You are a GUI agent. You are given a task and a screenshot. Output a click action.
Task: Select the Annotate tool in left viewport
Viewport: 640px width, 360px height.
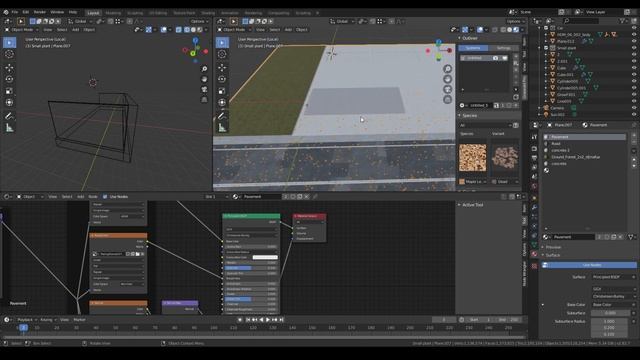pos(9,116)
